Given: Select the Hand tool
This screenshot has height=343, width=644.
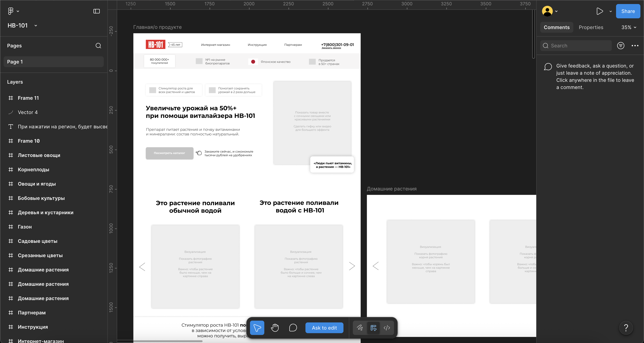Looking at the screenshot, I should coord(275,328).
